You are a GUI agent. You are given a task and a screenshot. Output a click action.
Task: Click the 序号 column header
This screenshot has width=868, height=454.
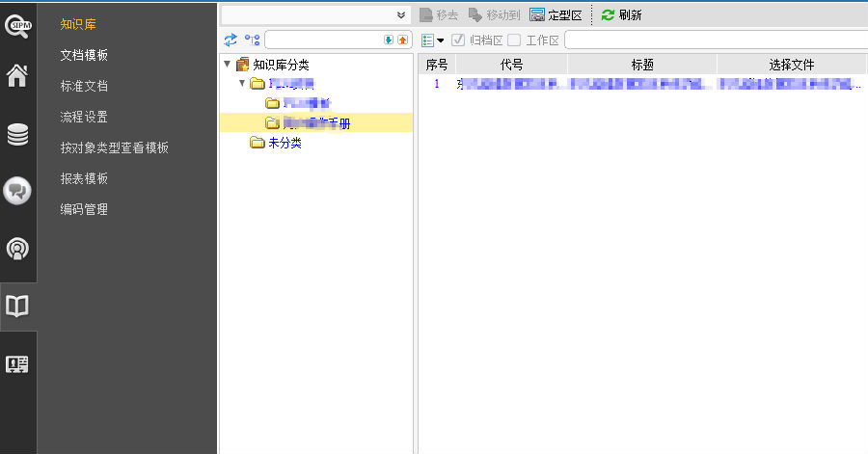437,65
